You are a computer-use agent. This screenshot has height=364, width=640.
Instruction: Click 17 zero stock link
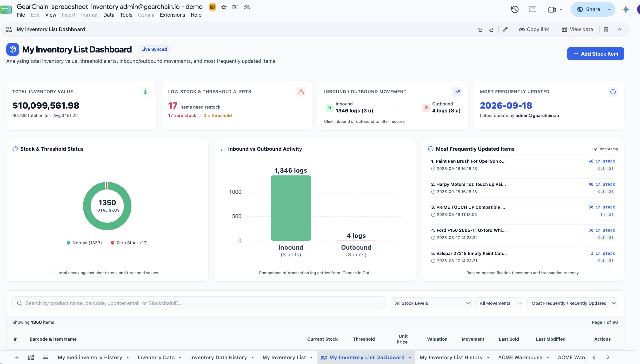click(x=182, y=116)
